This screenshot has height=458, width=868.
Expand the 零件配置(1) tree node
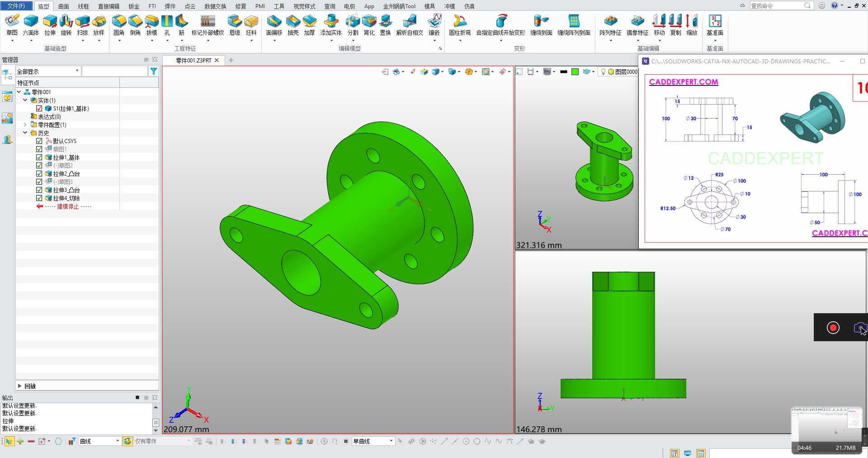tap(25, 125)
